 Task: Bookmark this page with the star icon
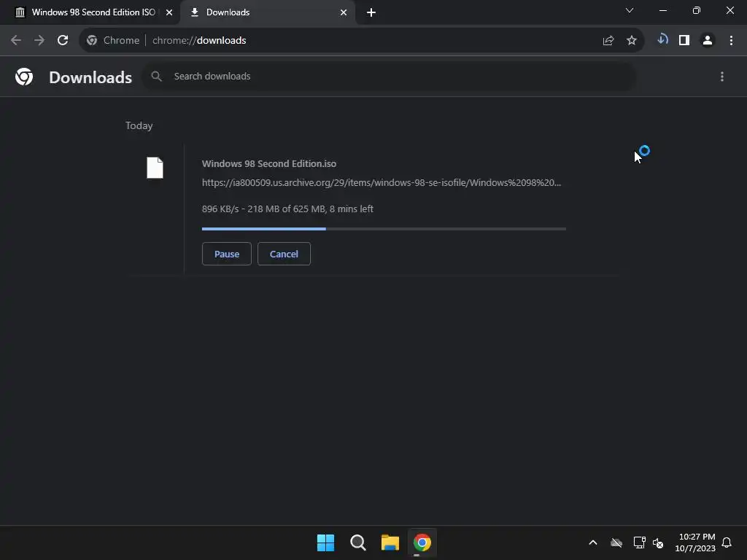[x=632, y=41]
